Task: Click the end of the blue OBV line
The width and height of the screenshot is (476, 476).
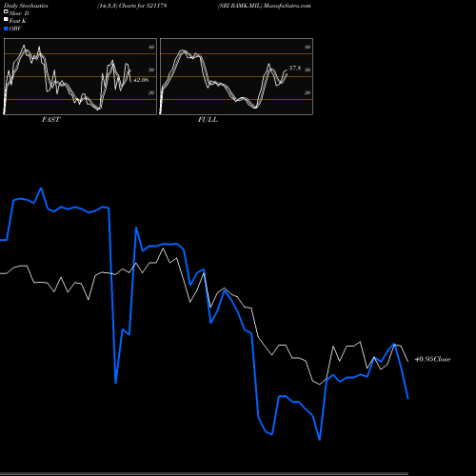Action: pyautogui.click(x=407, y=398)
